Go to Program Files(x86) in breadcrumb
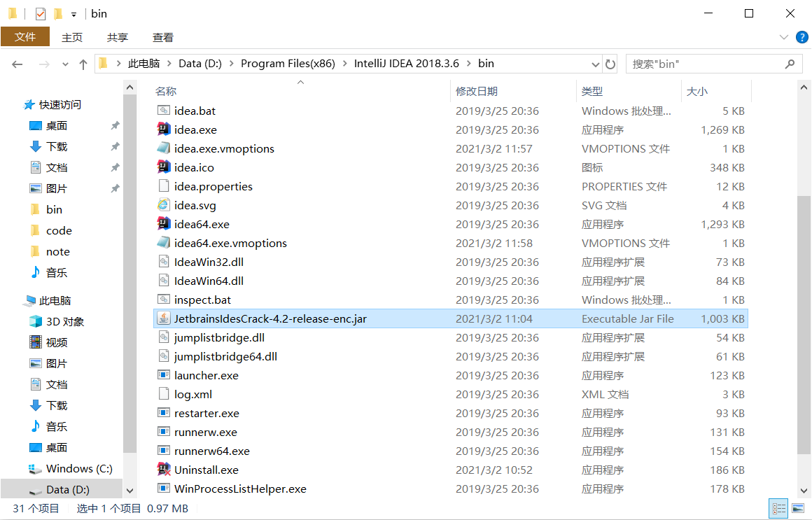This screenshot has width=812, height=520. 288,64
